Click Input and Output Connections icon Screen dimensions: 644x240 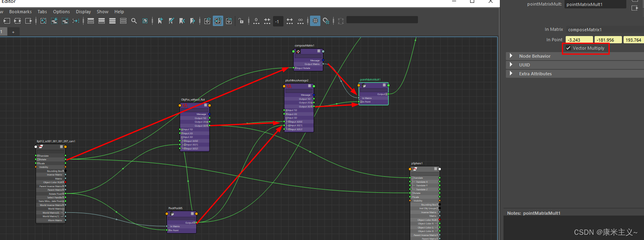(18, 21)
